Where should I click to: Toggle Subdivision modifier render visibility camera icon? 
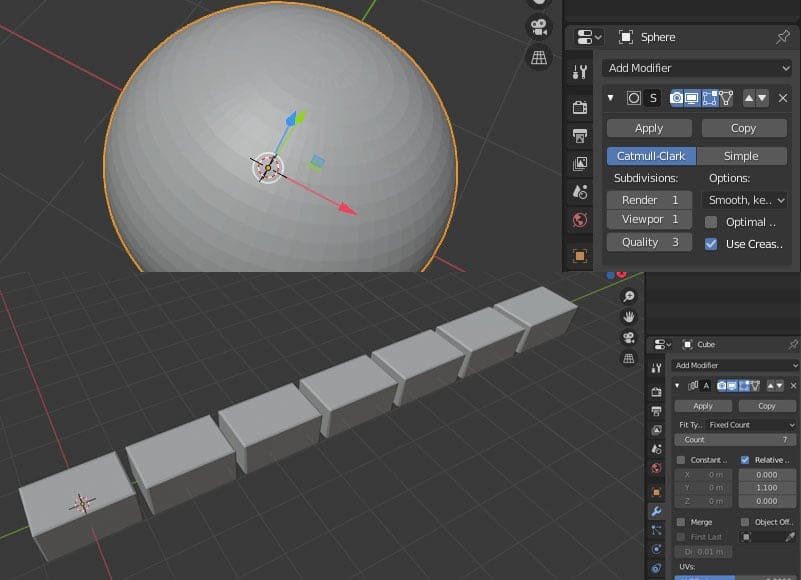(676, 98)
